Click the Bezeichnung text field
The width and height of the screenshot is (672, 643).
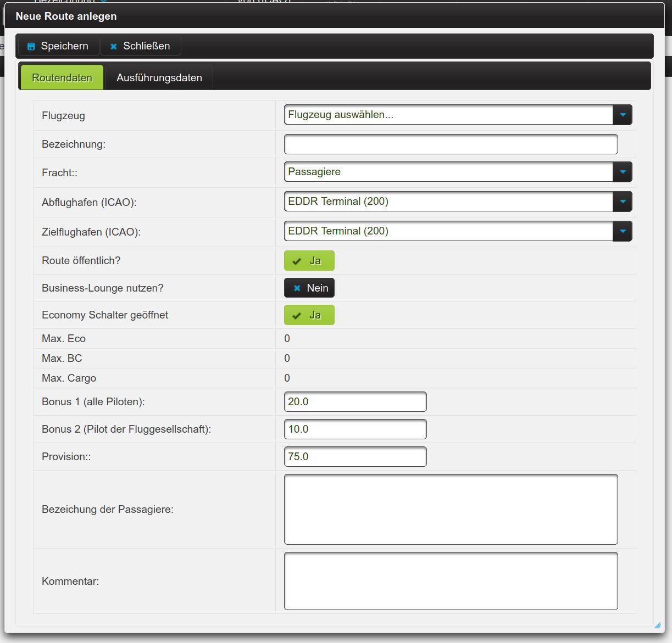pyautogui.click(x=451, y=144)
